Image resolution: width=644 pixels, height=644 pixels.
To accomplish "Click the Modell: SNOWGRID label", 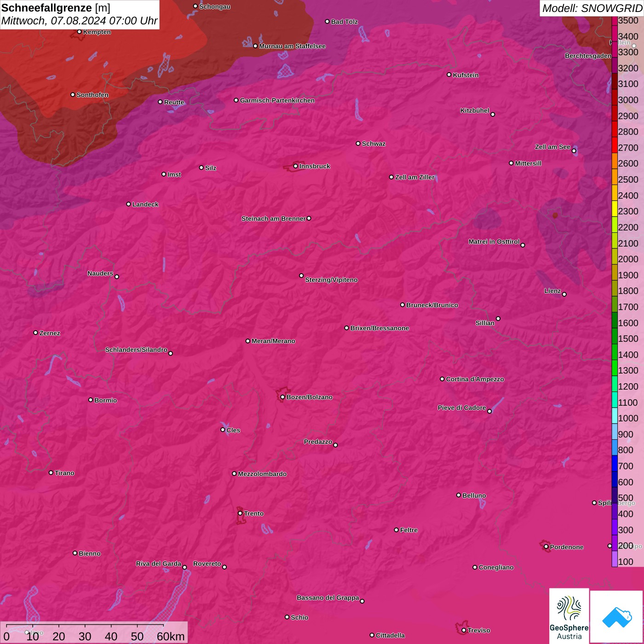I will 592,8.
